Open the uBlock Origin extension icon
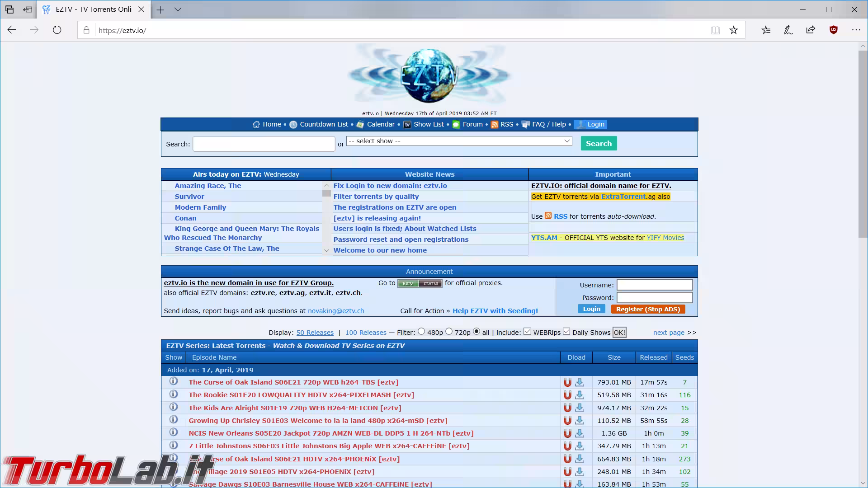The height and width of the screenshot is (488, 868). pos(834,30)
